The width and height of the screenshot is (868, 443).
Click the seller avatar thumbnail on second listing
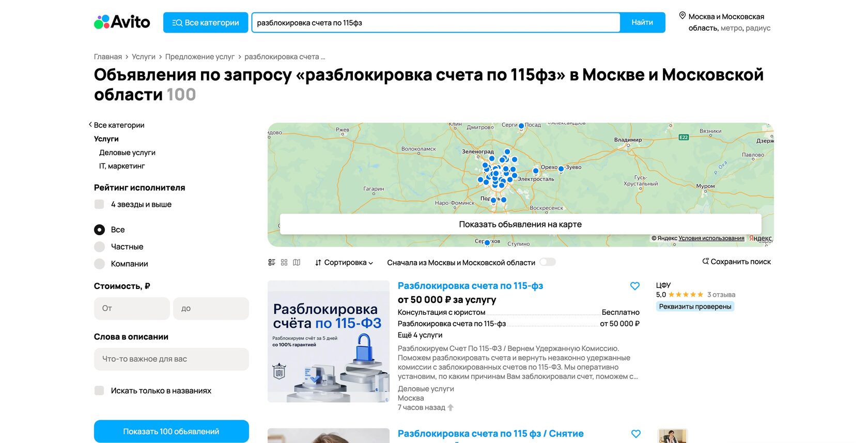pyautogui.click(x=672, y=436)
